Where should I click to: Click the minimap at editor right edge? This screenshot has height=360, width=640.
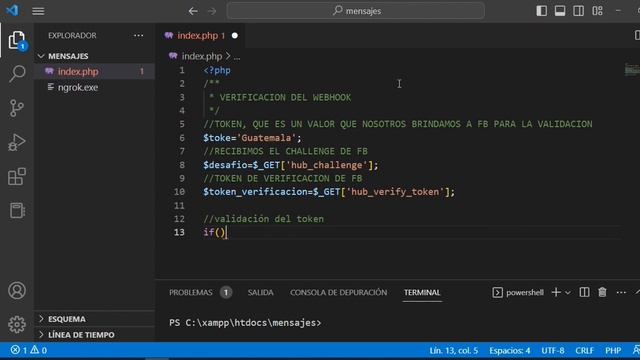632,70
